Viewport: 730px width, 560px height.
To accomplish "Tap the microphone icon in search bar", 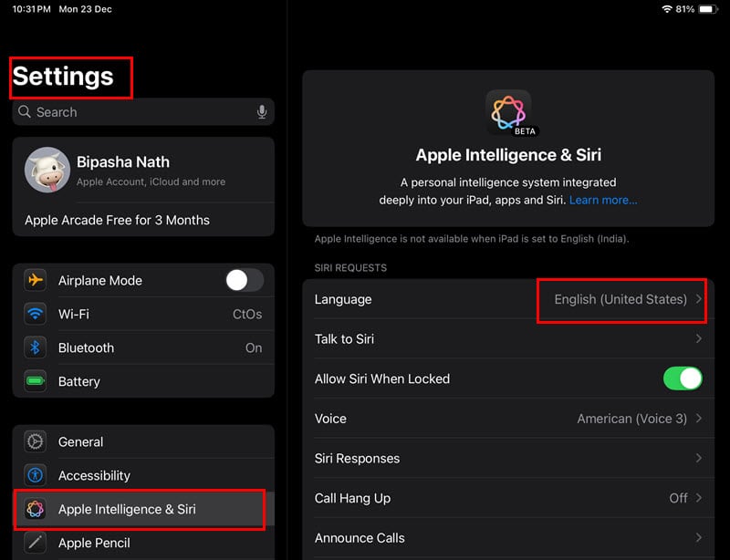I will 262,112.
